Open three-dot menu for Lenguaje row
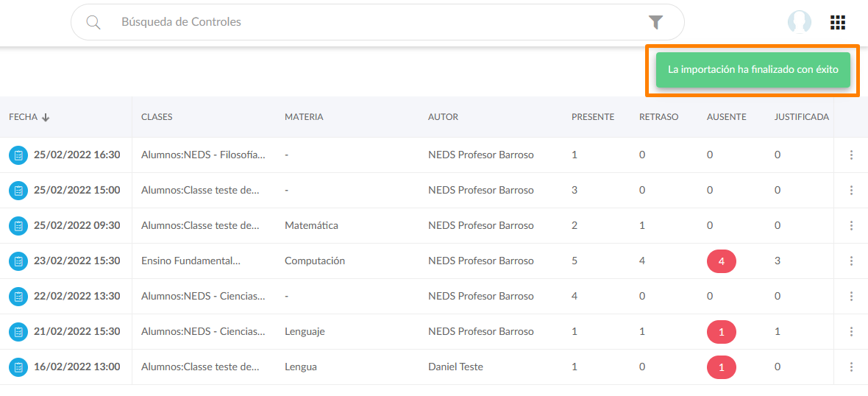The width and height of the screenshot is (868, 396). pos(851,332)
